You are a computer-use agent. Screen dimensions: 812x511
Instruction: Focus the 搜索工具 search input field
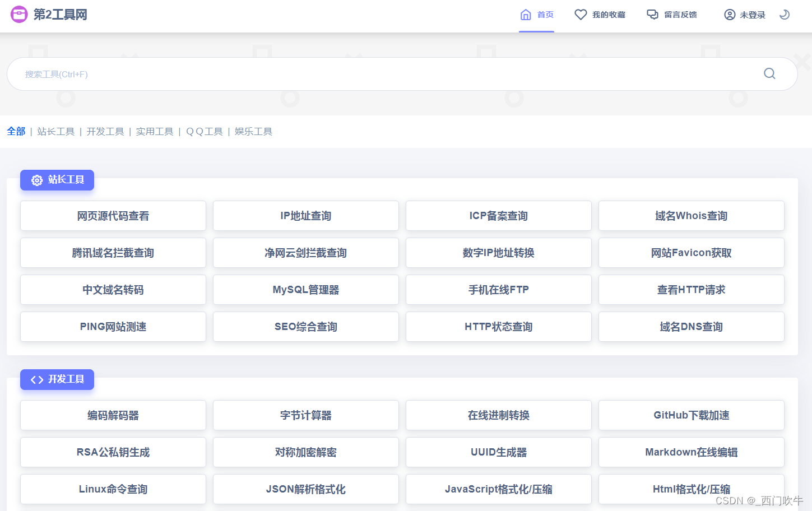click(402, 74)
